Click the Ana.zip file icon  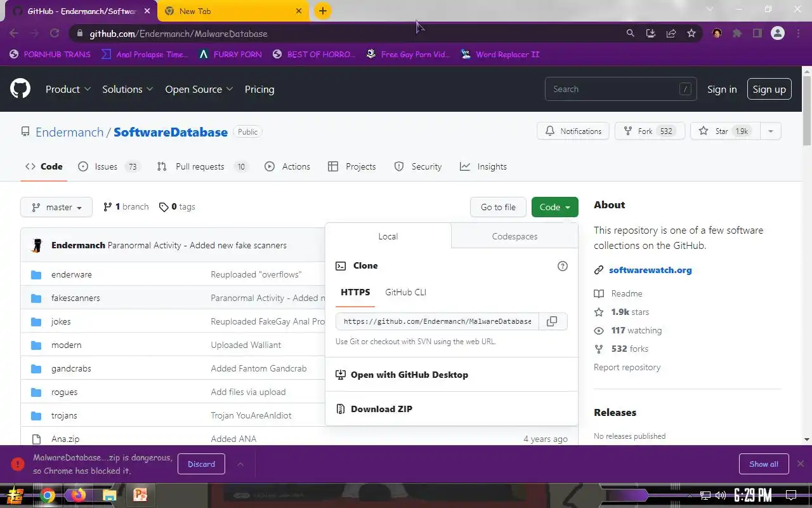36,439
